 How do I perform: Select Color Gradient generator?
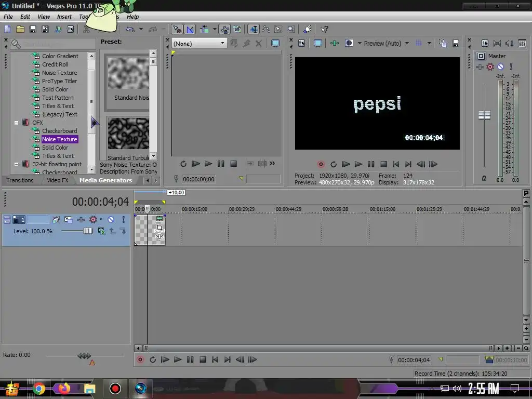tap(60, 56)
